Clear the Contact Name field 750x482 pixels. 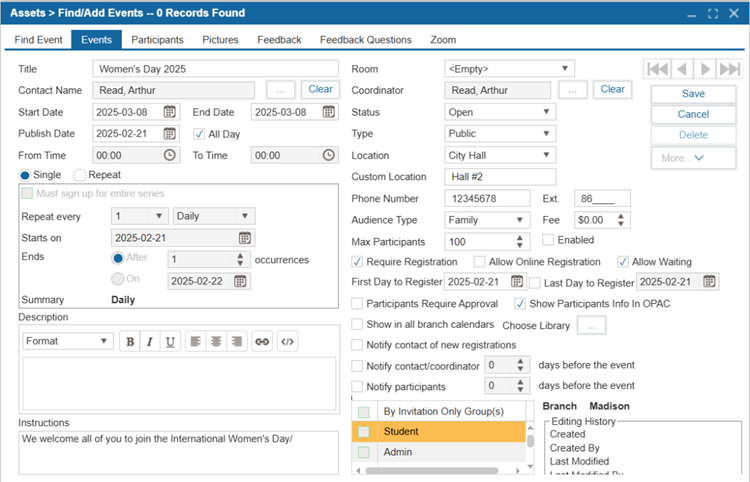coord(320,89)
